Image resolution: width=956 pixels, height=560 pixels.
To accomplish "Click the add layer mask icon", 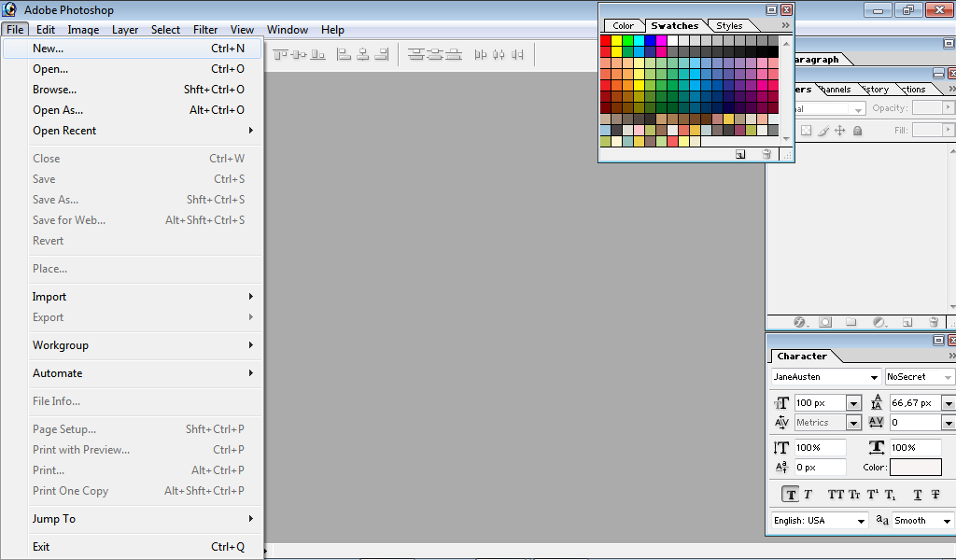I will click(x=825, y=322).
